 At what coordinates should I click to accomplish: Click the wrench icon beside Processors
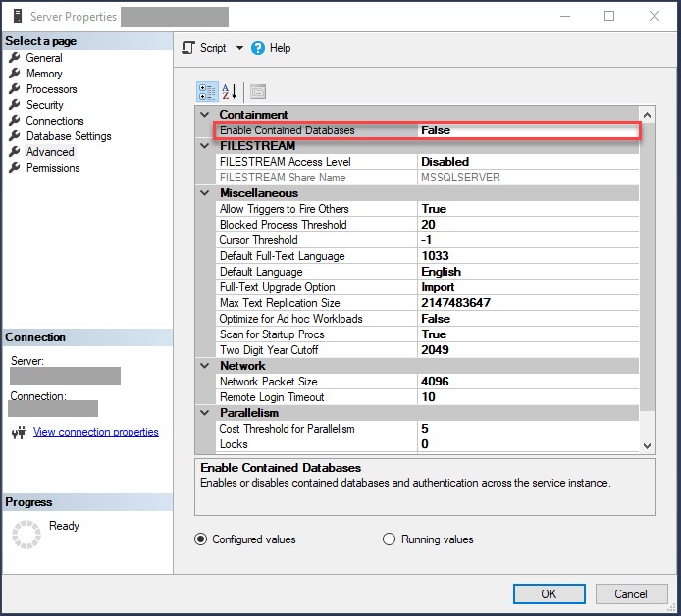point(15,88)
